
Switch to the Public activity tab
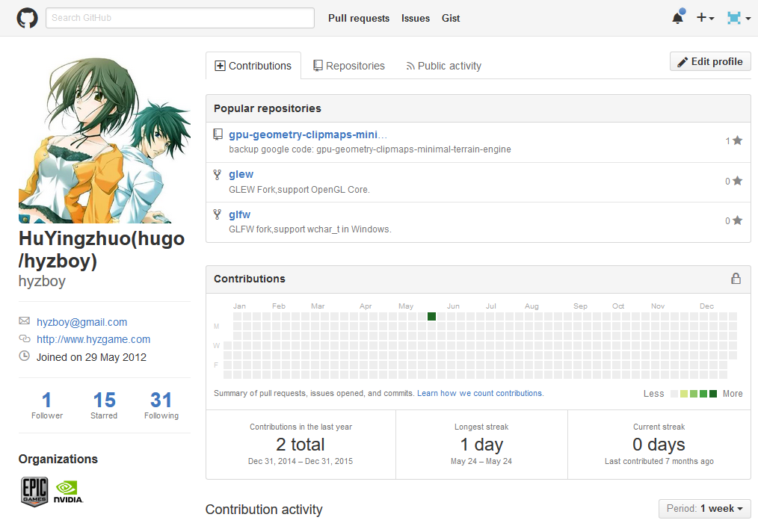tap(444, 66)
